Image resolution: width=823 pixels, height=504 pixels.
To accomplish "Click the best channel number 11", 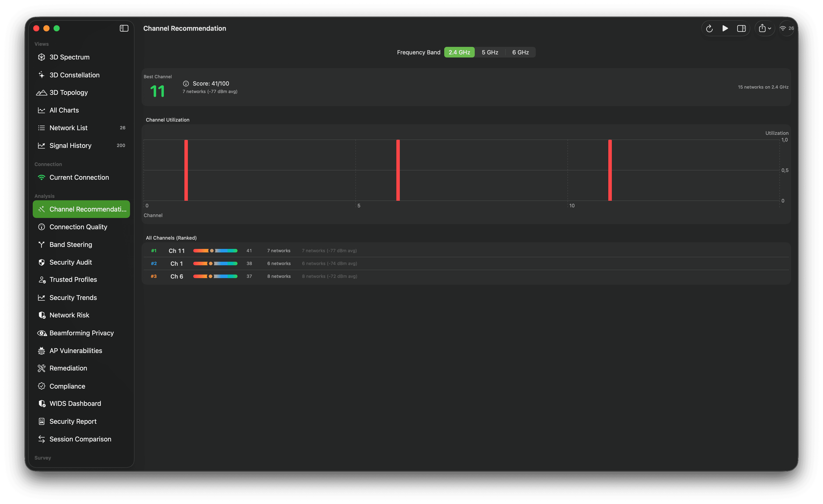I will [157, 92].
